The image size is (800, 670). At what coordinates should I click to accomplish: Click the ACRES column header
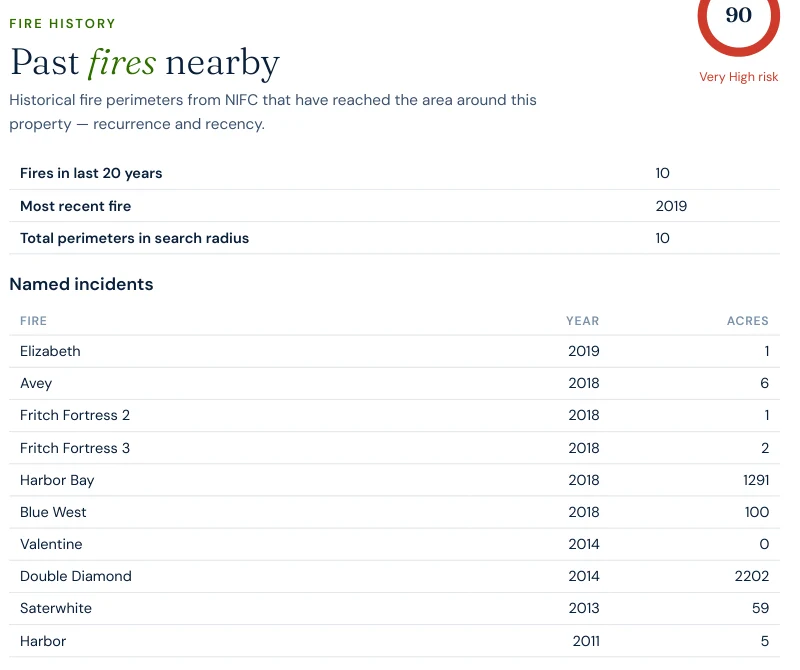[x=747, y=321]
